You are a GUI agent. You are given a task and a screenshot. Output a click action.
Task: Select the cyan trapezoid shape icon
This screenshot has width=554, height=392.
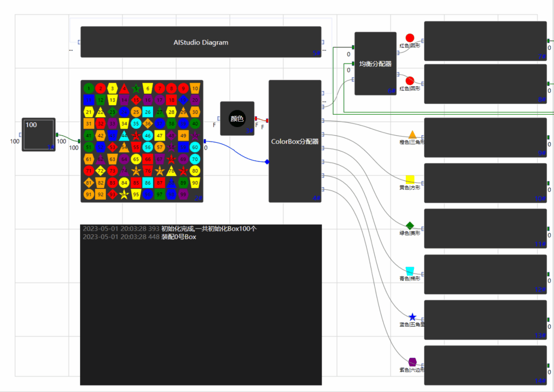410,271
